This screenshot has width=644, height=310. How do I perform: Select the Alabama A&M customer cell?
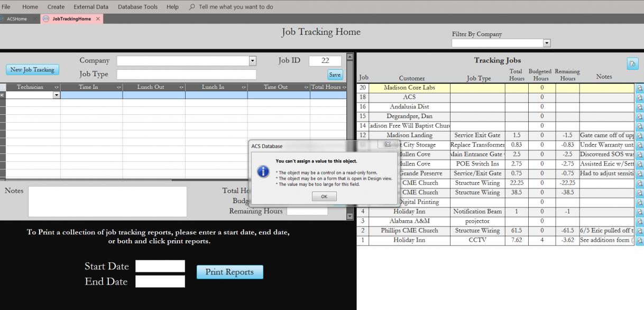[x=409, y=221]
